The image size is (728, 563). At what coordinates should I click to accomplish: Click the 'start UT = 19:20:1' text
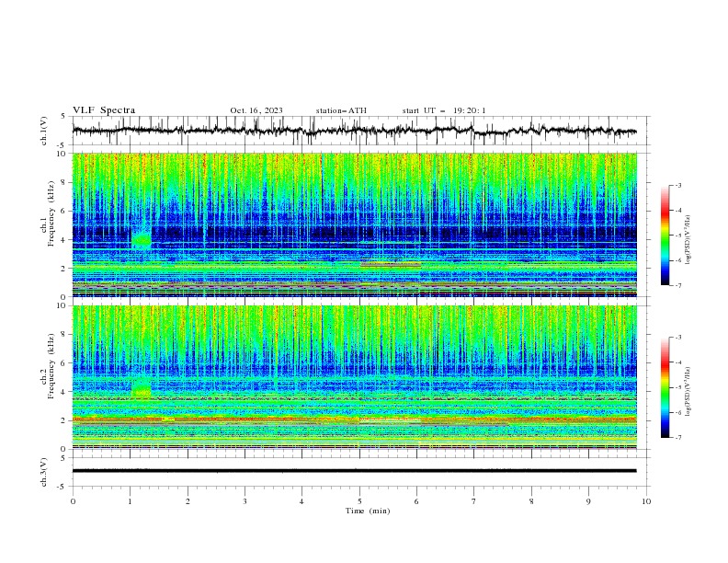(x=444, y=110)
